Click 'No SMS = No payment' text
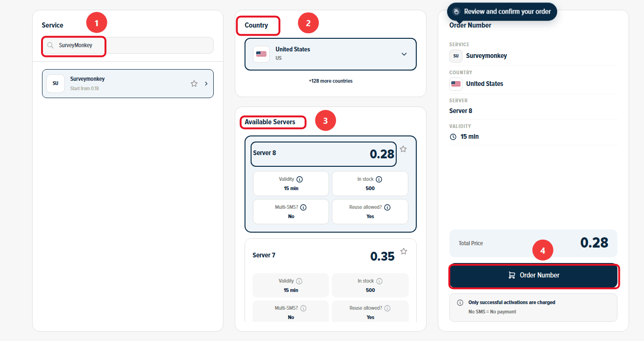 pyautogui.click(x=492, y=312)
